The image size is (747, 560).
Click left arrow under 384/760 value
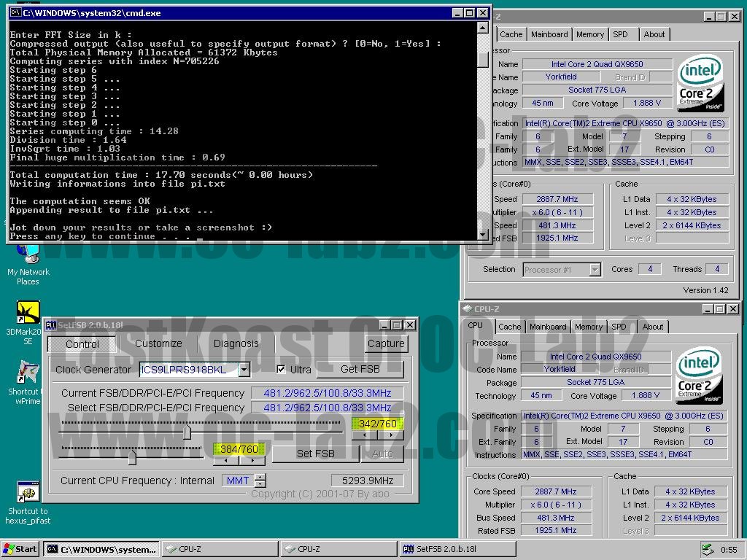click(226, 461)
